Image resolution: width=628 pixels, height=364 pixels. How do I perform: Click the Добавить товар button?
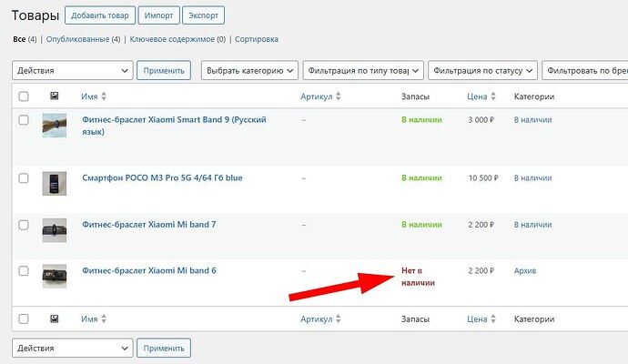pyautogui.click(x=100, y=15)
